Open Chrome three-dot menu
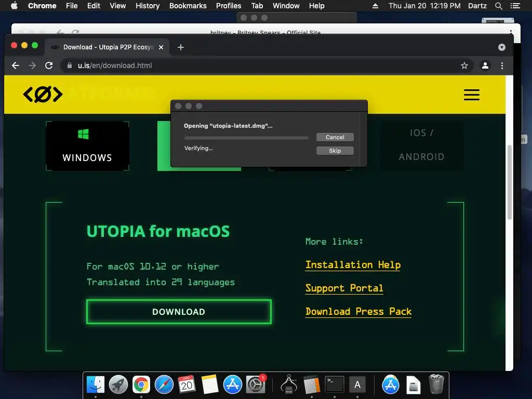The height and width of the screenshot is (399, 532). click(502, 65)
